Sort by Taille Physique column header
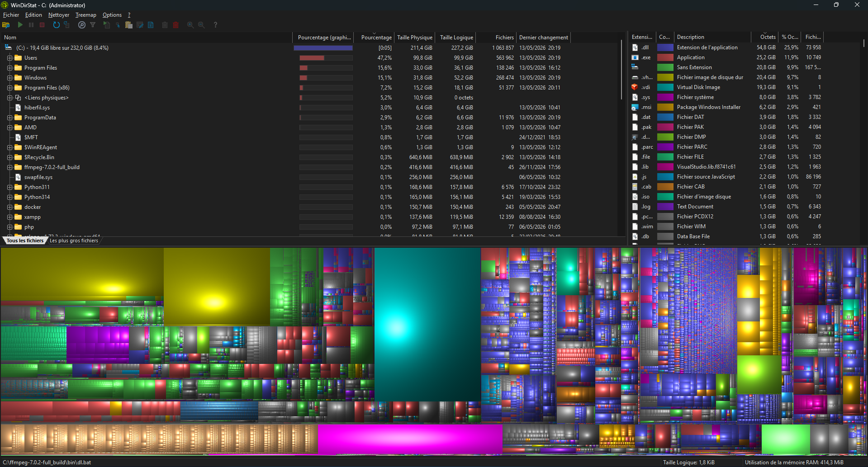 tap(414, 38)
